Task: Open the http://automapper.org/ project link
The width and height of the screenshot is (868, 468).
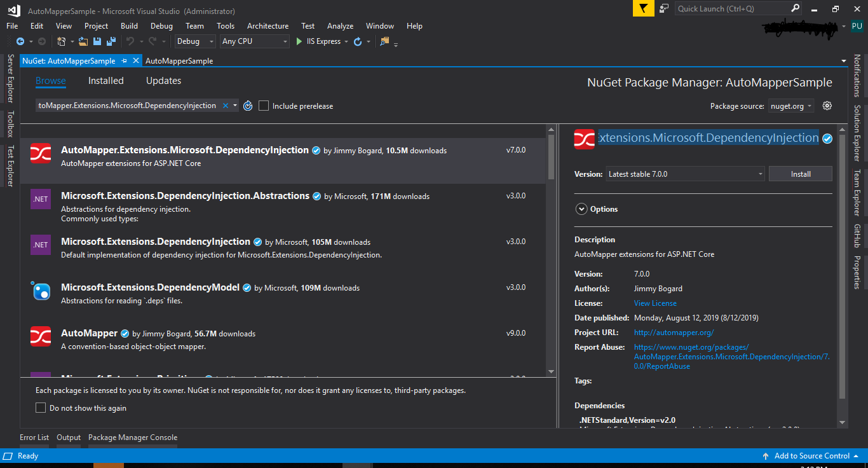Action: point(674,333)
